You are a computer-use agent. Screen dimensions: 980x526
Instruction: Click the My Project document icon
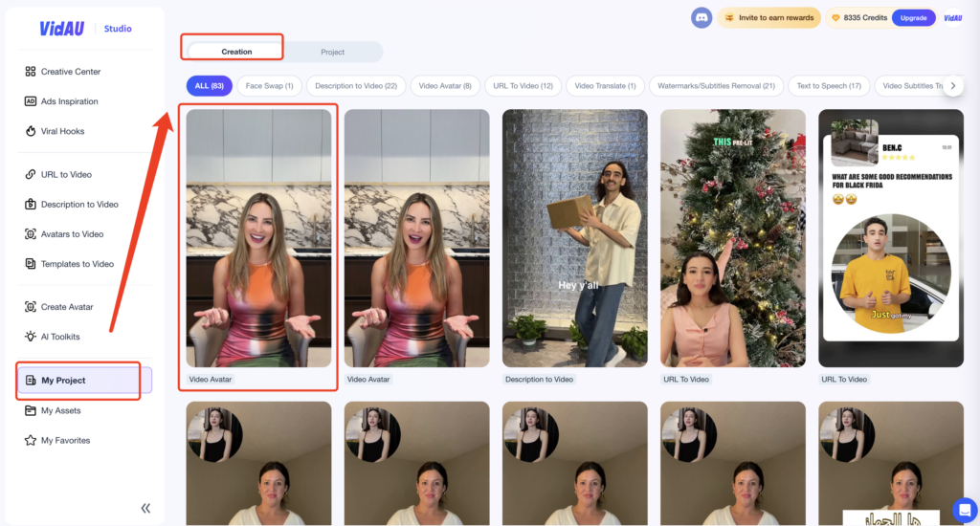[31, 381]
